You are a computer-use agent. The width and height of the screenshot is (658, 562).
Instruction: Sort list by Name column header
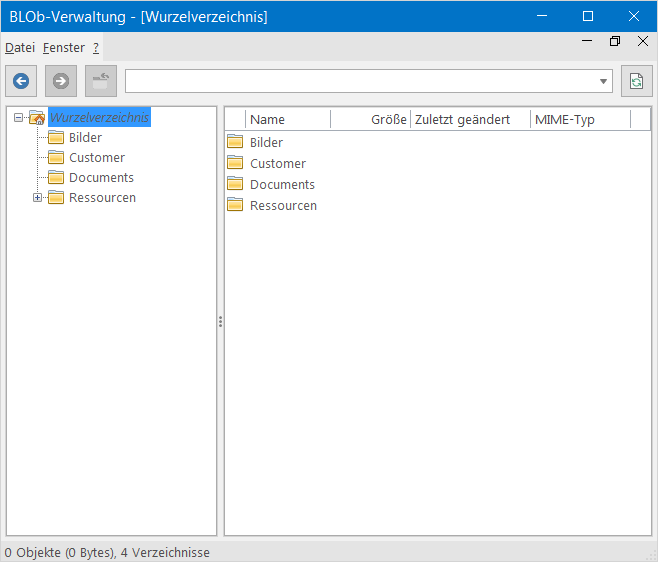click(x=287, y=119)
